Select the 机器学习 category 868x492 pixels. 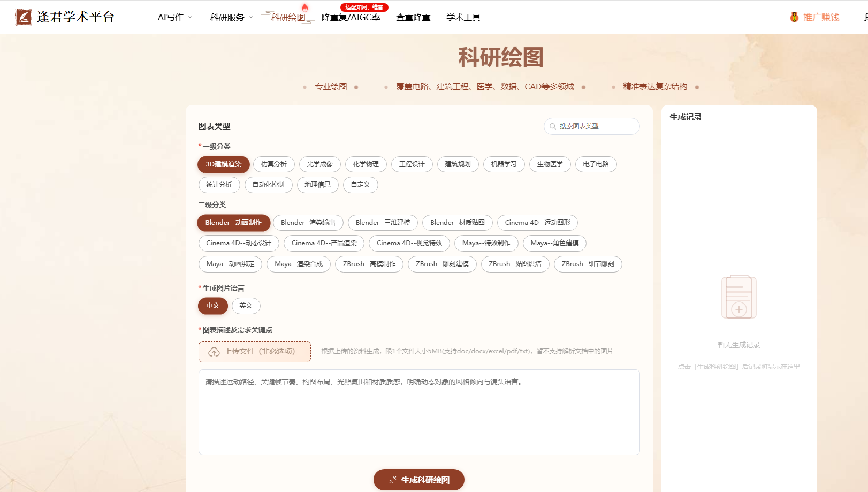504,164
